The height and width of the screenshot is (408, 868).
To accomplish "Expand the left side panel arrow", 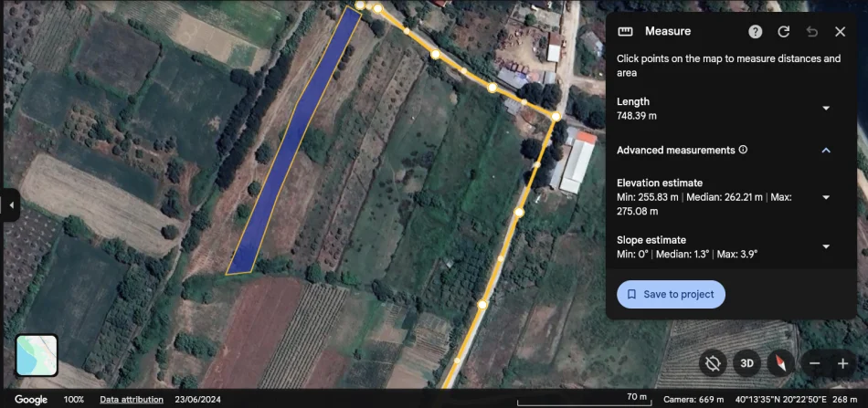I will (x=11, y=205).
